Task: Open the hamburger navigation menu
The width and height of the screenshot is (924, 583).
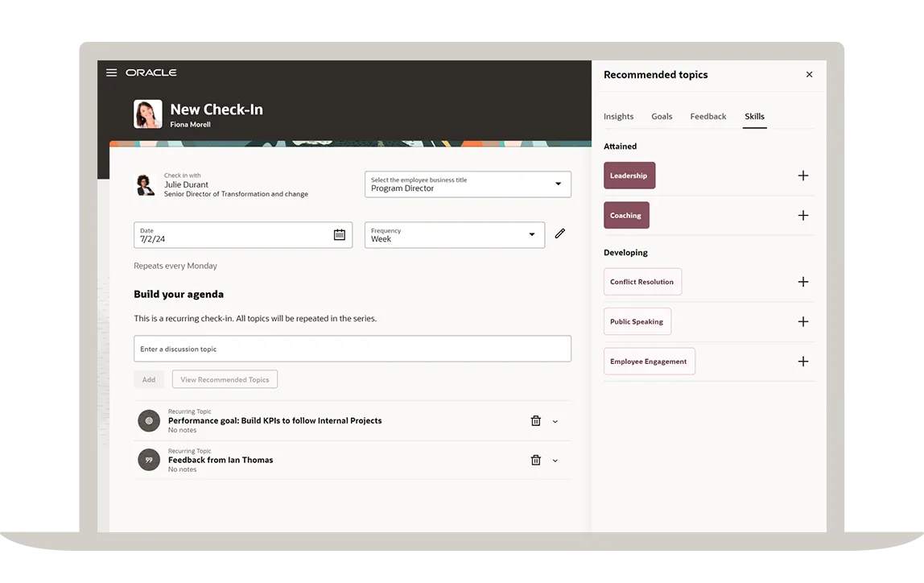Action: point(111,72)
